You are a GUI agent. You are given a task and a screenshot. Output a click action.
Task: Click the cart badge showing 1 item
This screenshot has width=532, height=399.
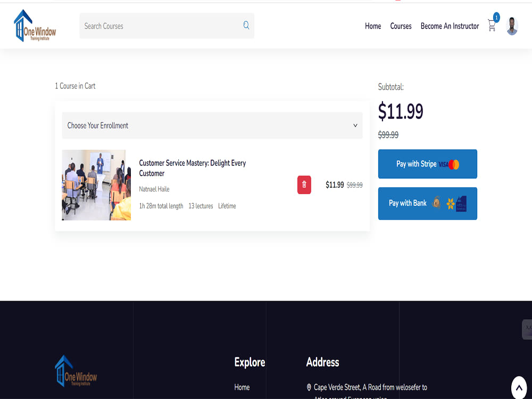tap(496, 17)
